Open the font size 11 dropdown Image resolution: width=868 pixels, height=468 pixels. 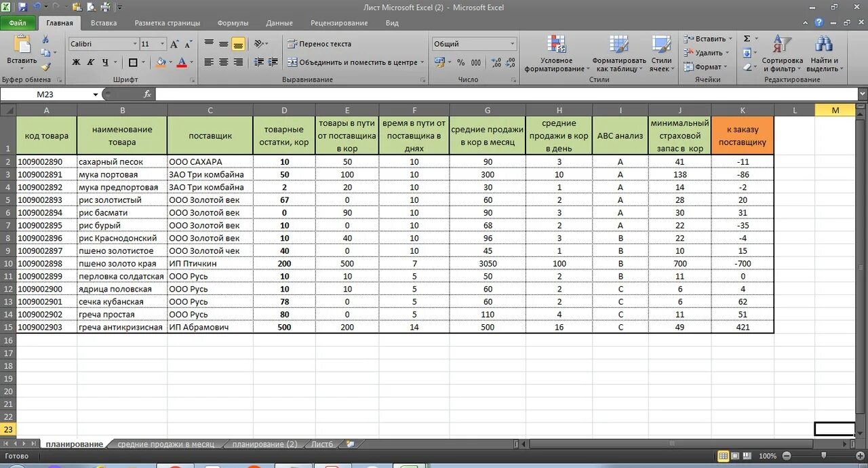[162, 44]
